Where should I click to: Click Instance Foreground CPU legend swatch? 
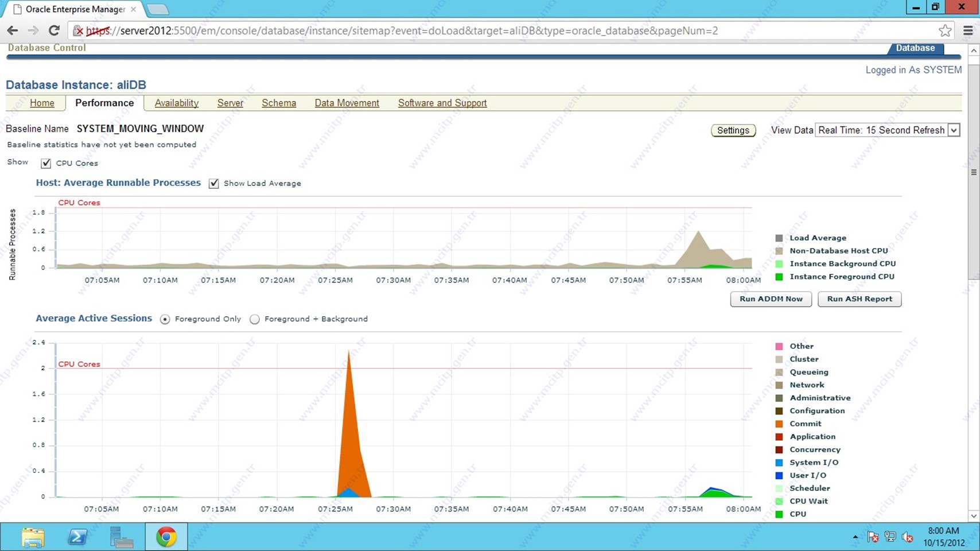pos(779,277)
